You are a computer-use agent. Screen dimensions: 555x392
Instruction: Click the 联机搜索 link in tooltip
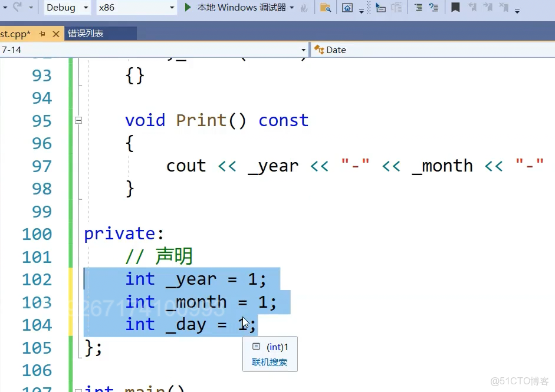(270, 363)
